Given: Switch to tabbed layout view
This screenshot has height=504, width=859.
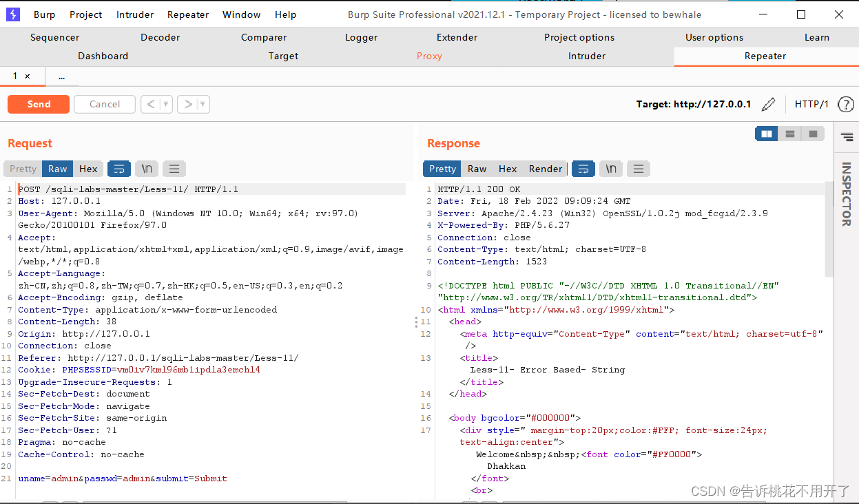Looking at the screenshot, I should pos(813,134).
